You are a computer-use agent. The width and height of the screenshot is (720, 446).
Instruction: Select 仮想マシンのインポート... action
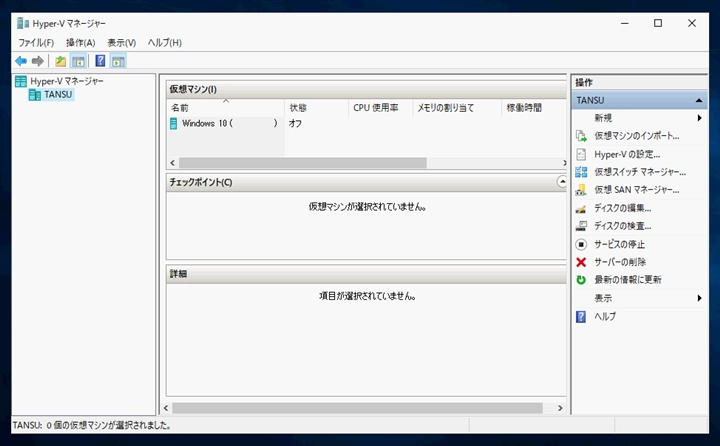[637, 136]
